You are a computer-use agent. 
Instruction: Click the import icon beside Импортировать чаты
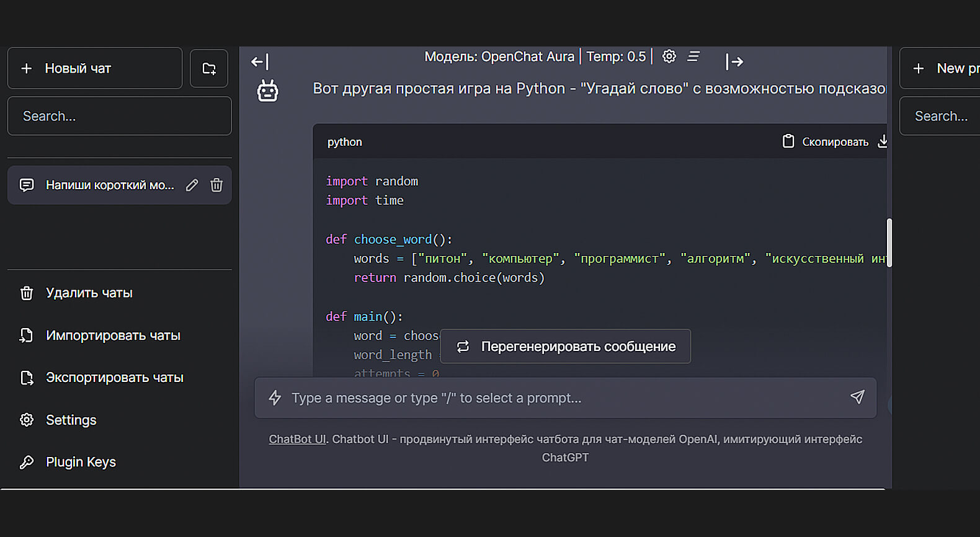pyautogui.click(x=27, y=335)
